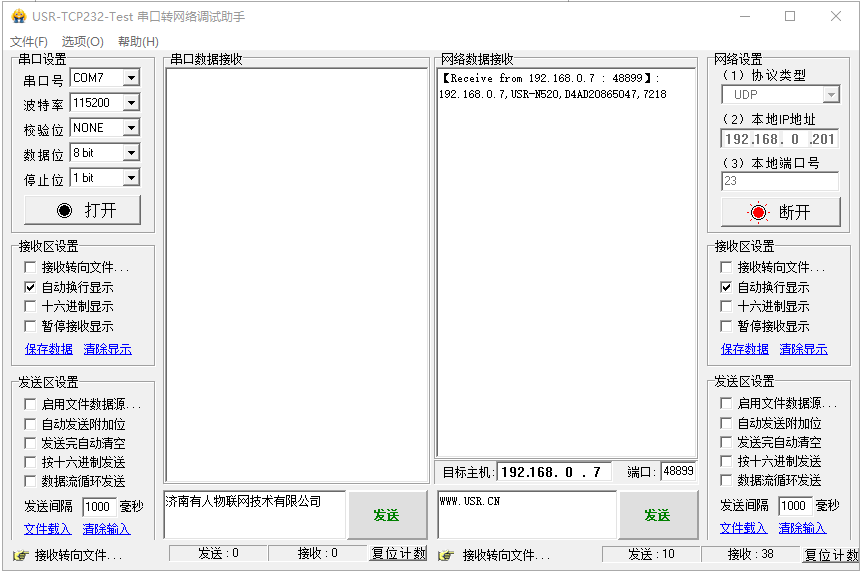Screen dimensions: 863x573
Task: Click the network 发送:10 counter
Action: pyautogui.click(x=651, y=554)
